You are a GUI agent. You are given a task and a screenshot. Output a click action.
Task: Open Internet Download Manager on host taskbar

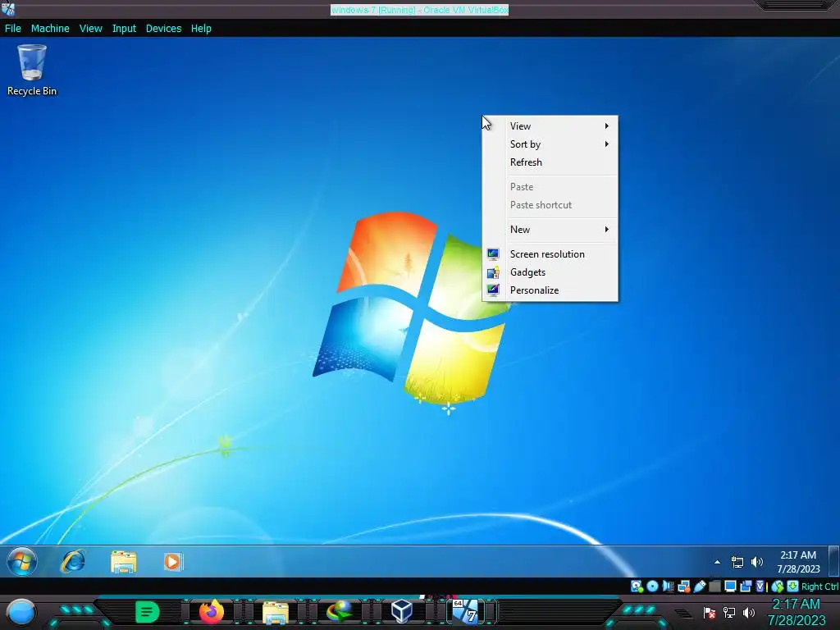pyautogui.click(x=339, y=611)
